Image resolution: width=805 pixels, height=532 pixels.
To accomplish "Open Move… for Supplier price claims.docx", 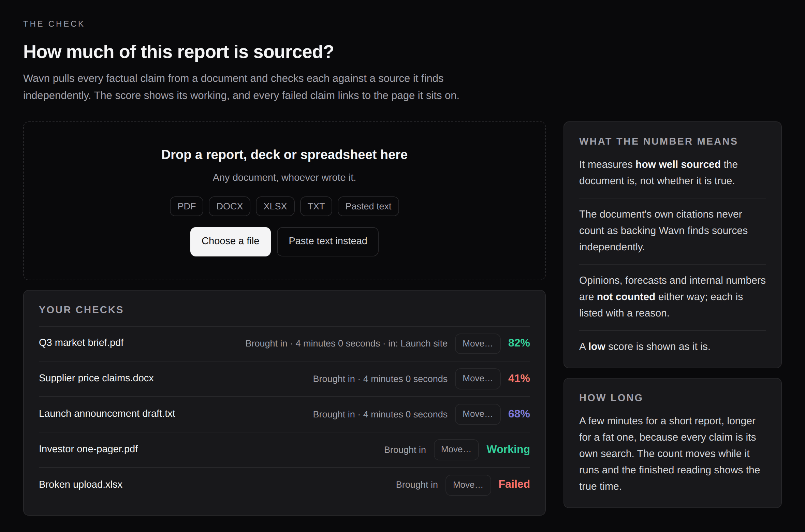I will 478,379.
